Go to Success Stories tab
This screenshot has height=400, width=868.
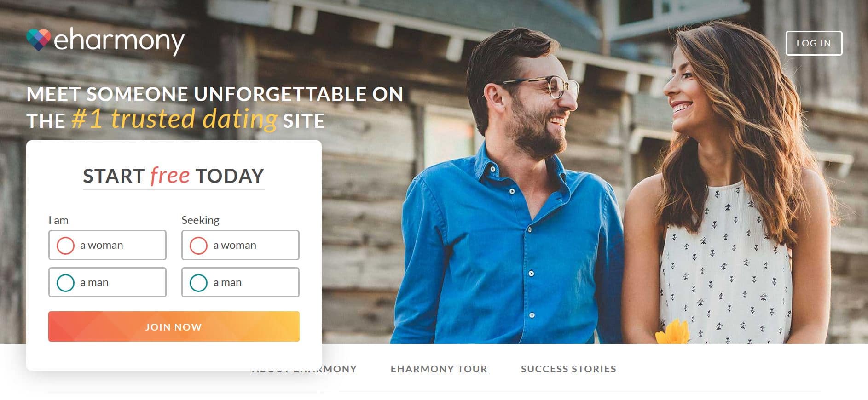[x=568, y=369]
